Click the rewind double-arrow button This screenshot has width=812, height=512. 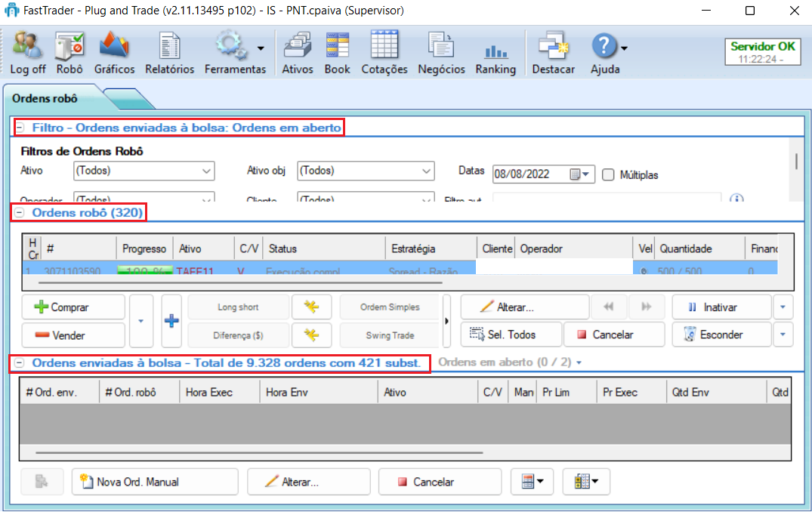[x=609, y=307]
